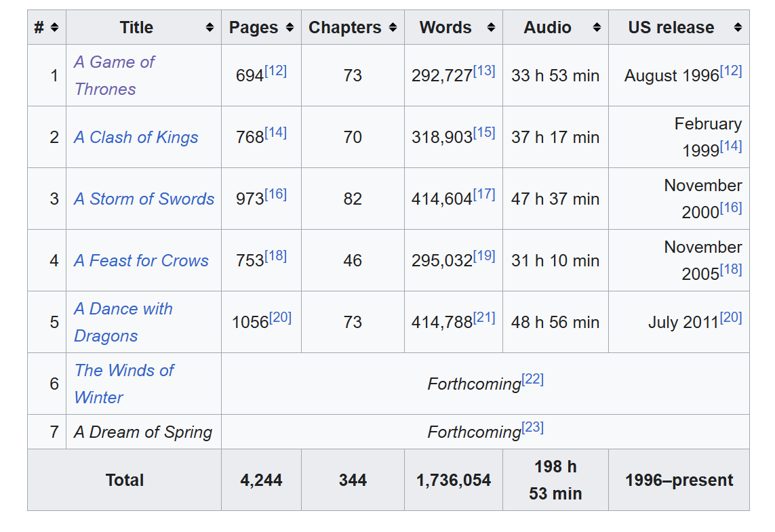Follow citation [18] after November 2005
775x532 pixels.
coord(731,270)
